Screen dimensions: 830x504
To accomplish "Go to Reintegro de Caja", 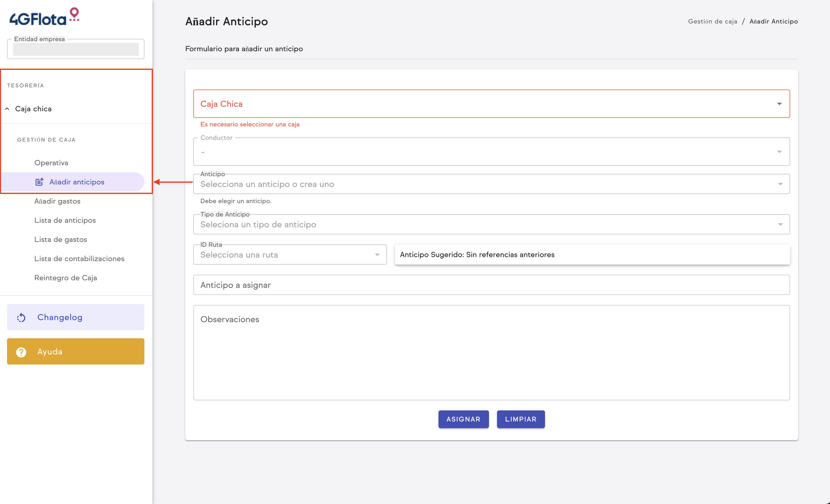I will coord(66,278).
